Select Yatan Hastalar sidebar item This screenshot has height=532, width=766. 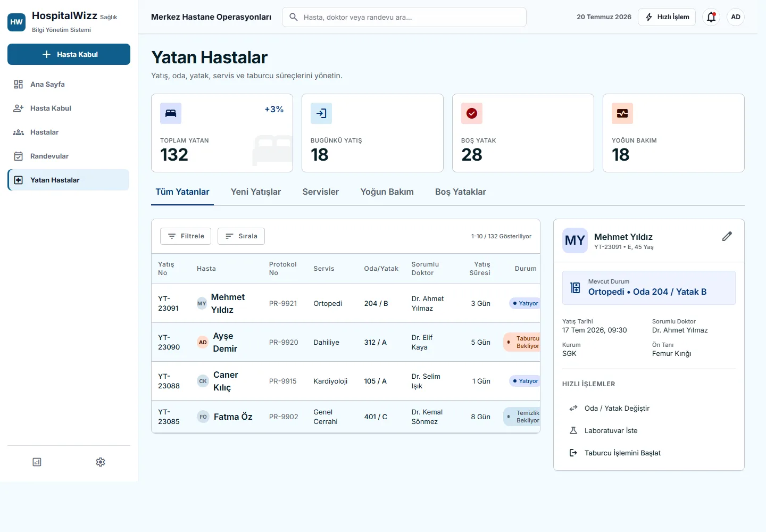coord(69,180)
